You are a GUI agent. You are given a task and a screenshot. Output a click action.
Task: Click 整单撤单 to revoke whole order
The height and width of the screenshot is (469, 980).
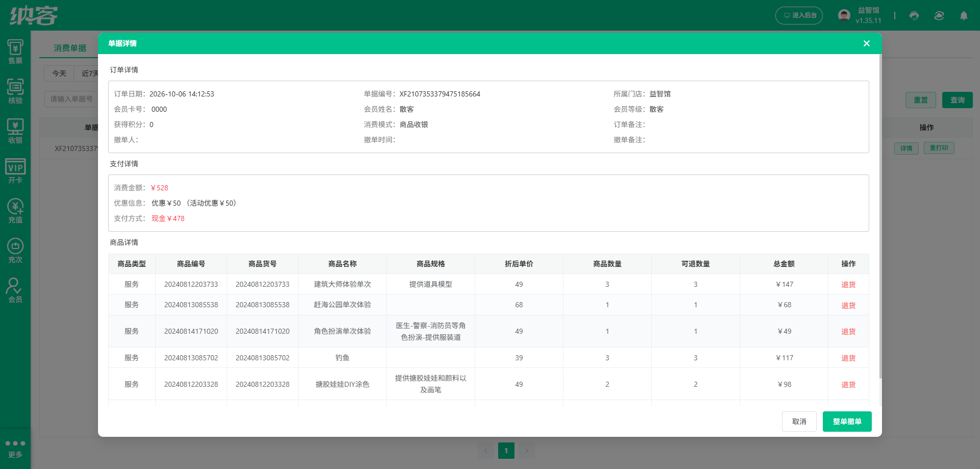coord(847,422)
